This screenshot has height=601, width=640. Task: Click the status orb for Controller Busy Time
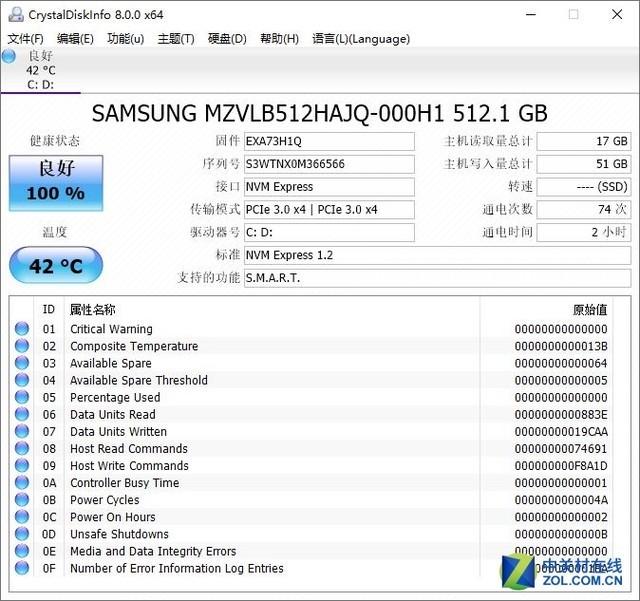coord(22,483)
